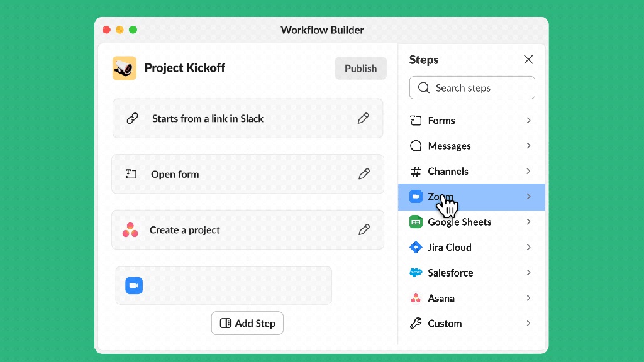The image size is (644, 362).
Task: Click the Jira Cloud icon
Action: [416, 247]
